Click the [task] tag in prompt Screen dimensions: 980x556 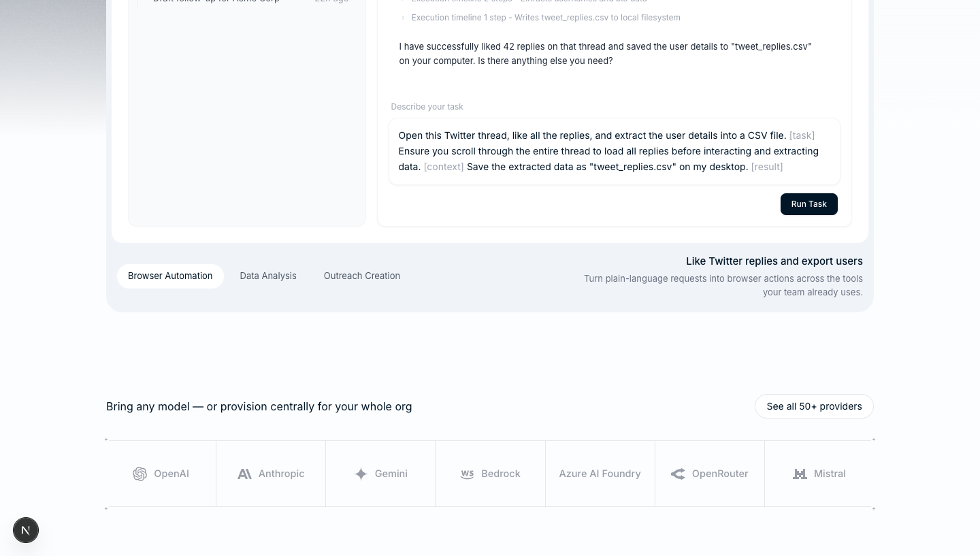tap(802, 135)
